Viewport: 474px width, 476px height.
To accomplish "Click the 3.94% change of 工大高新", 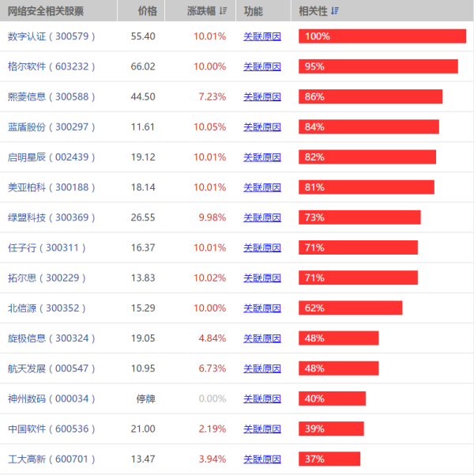I will 213,459.
